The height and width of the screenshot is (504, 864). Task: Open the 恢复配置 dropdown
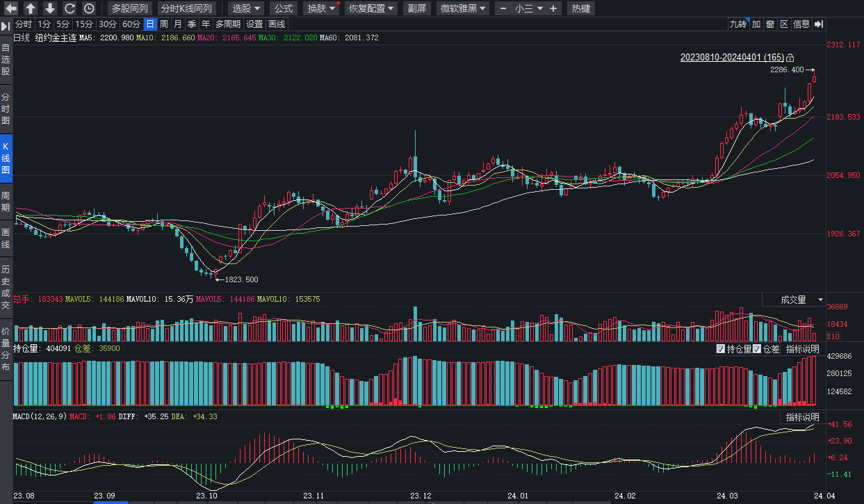point(371,8)
